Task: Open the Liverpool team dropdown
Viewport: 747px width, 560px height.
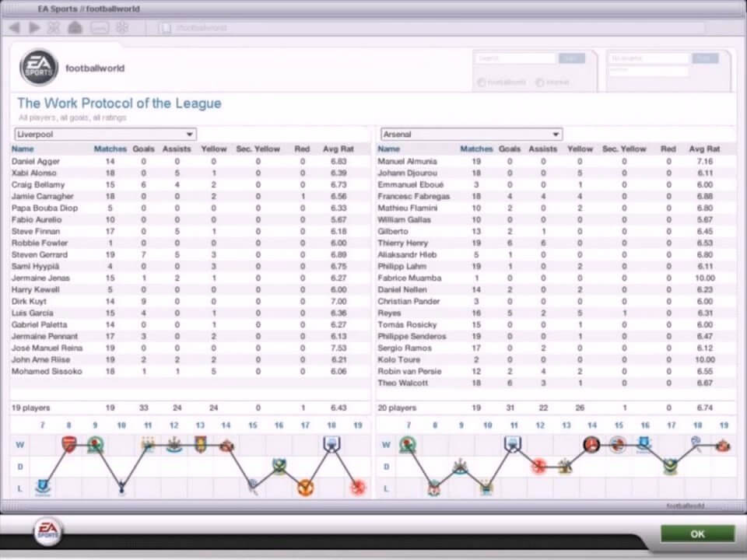Action: coord(105,135)
